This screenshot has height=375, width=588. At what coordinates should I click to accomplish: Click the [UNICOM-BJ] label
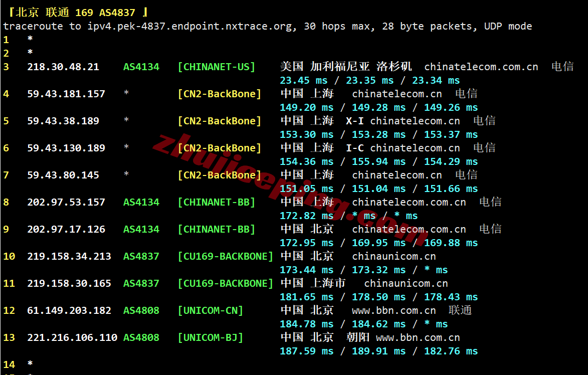(211, 337)
